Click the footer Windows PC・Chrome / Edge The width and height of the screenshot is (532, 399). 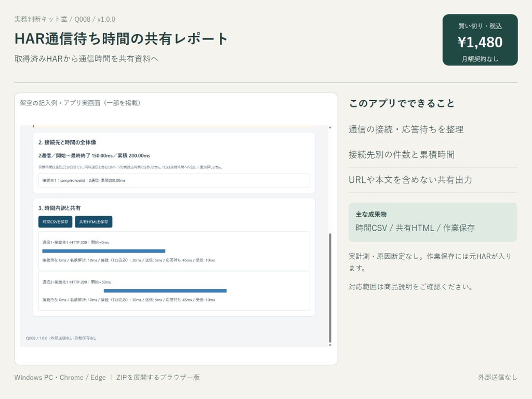[x=60, y=377]
